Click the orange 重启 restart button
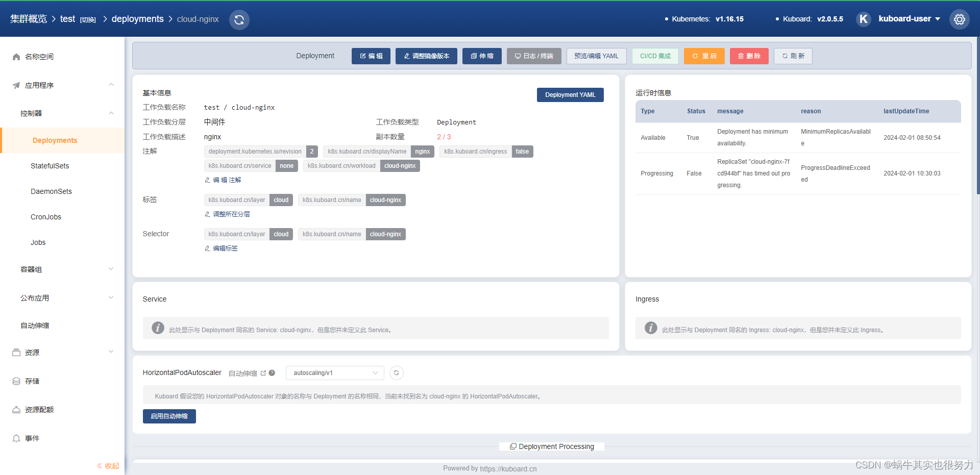This screenshot has height=475, width=980. tap(704, 56)
